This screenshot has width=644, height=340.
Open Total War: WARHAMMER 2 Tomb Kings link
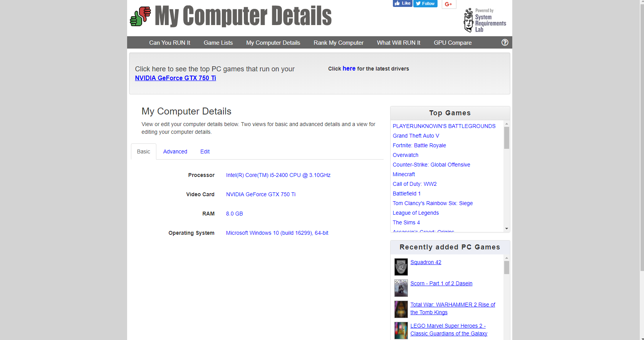point(453,308)
